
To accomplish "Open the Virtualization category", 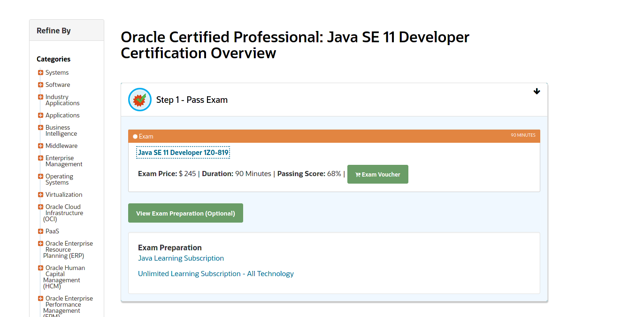I will click(64, 194).
